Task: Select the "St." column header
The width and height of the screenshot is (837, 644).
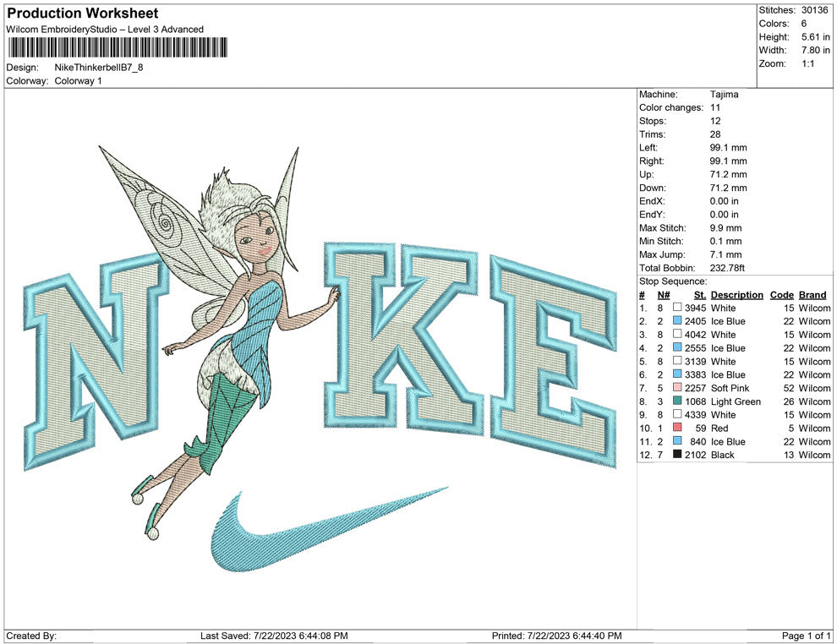Action: pos(700,294)
